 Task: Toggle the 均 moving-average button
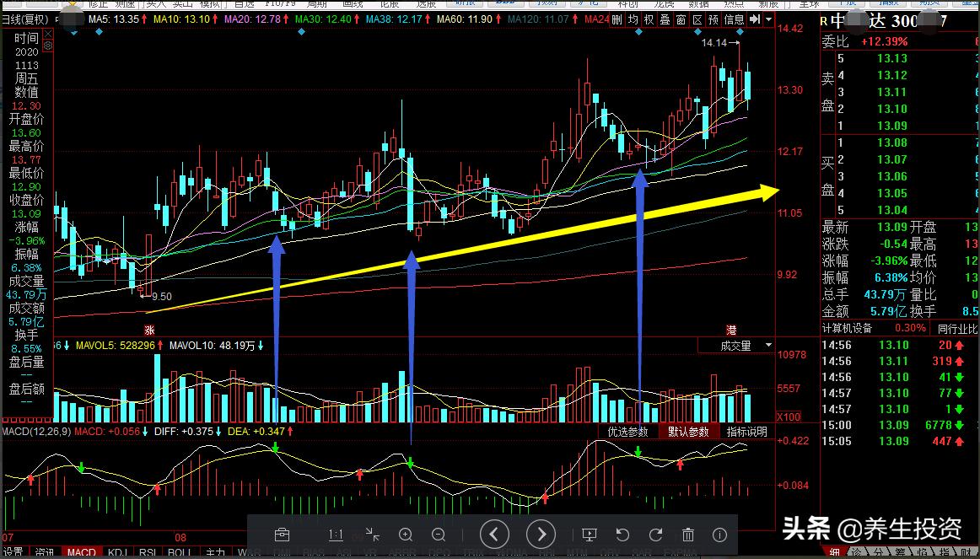pos(633,19)
